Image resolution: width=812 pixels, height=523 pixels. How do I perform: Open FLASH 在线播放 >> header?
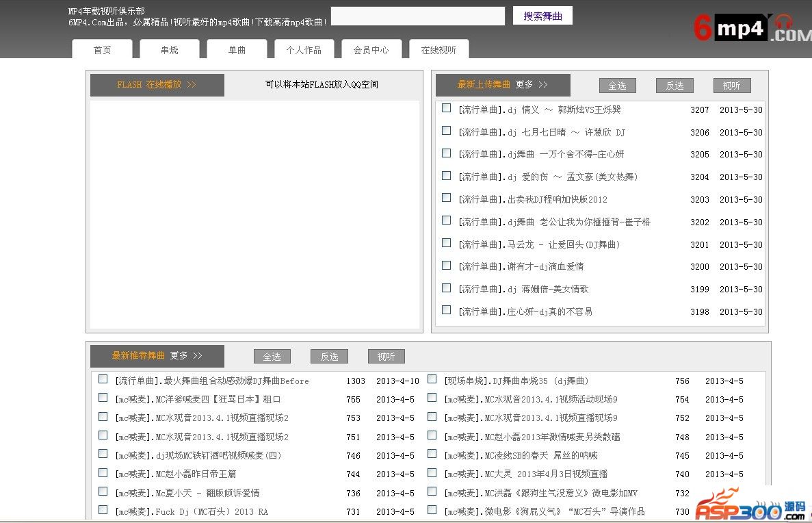click(x=157, y=85)
